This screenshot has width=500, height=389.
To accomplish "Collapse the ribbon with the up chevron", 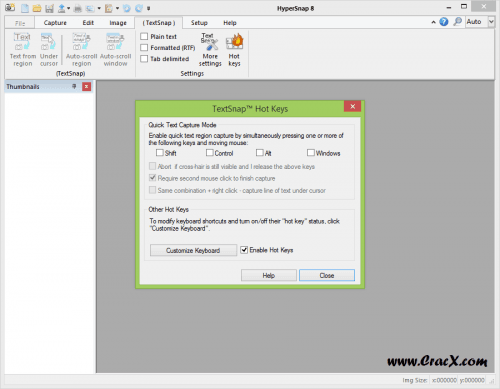I will tap(433, 22).
